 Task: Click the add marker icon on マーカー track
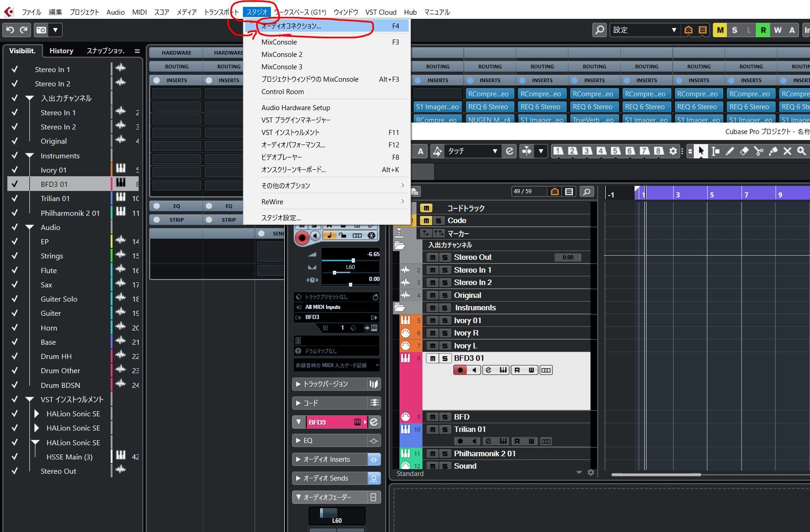(426, 233)
